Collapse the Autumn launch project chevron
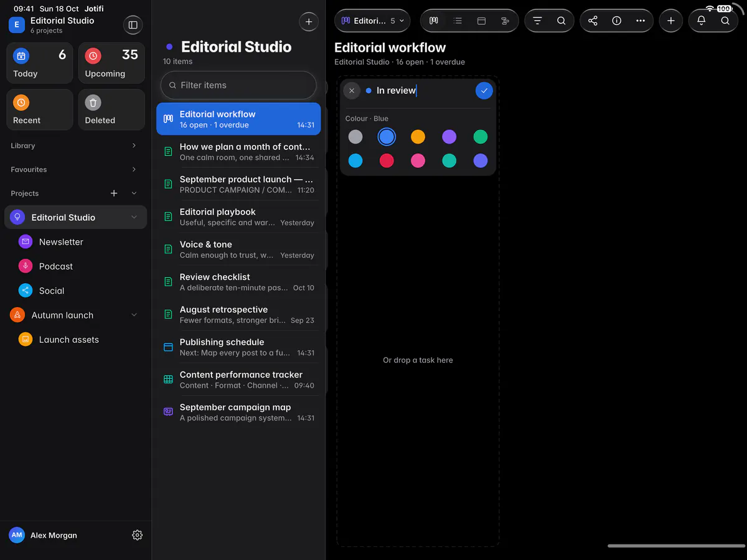Viewport: 747px width, 560px height. (x=134, y=315)
